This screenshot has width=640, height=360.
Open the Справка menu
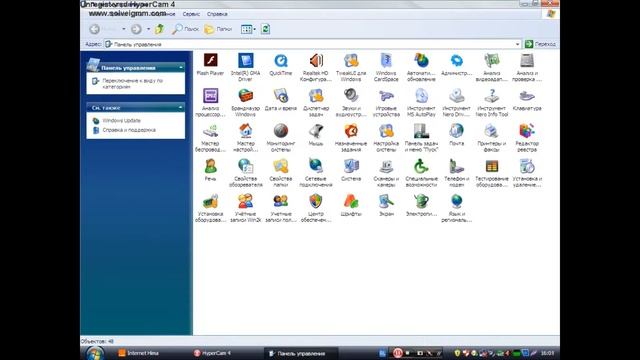click(x=217, y=14)
